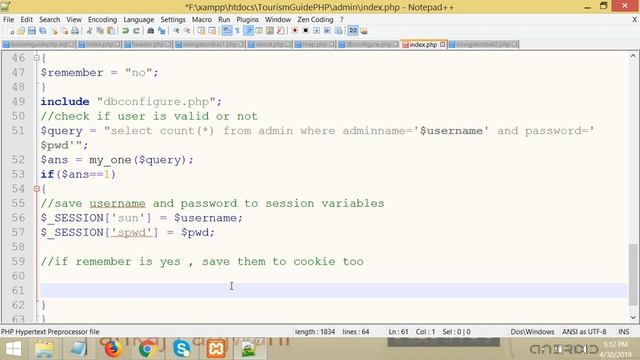Image resolution: width=640 pixels, height=360 pixels.
Task: Click the vertical scrollbar's down arrow
Action: click(x=633, y=317)
